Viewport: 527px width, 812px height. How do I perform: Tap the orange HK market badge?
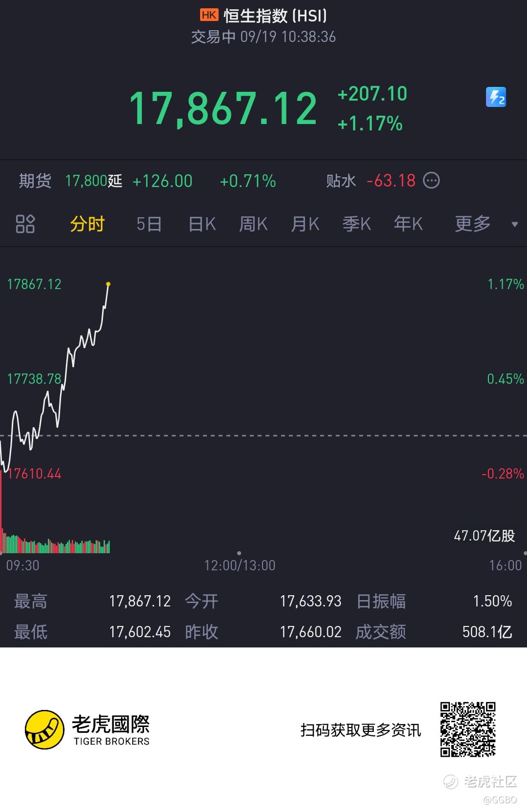[x=209, y=15]
